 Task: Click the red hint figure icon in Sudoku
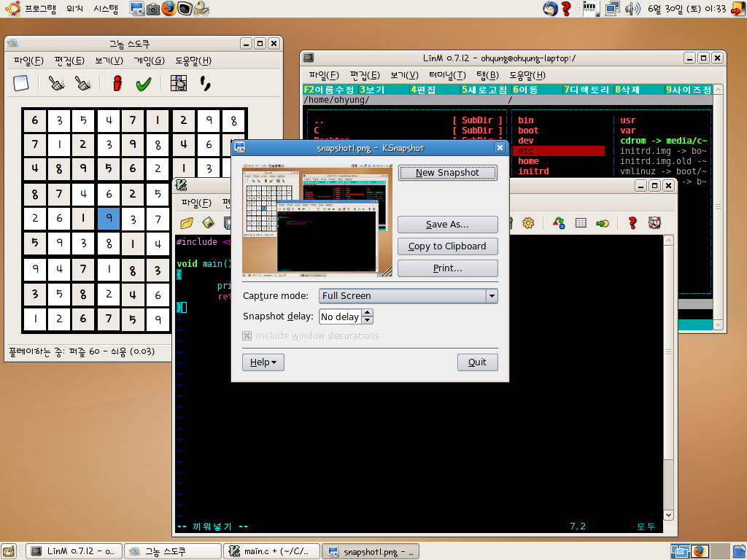point(117,83)
